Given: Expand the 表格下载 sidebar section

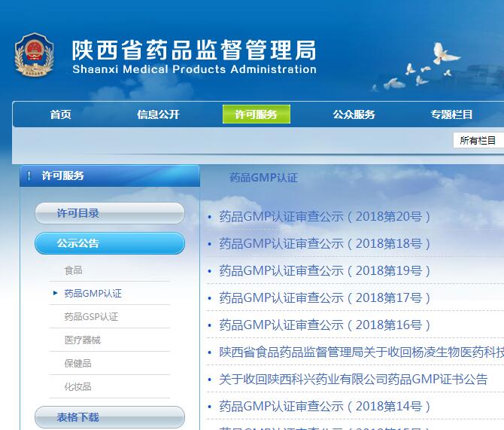Looking at the screenshot, I should (109, 416).
